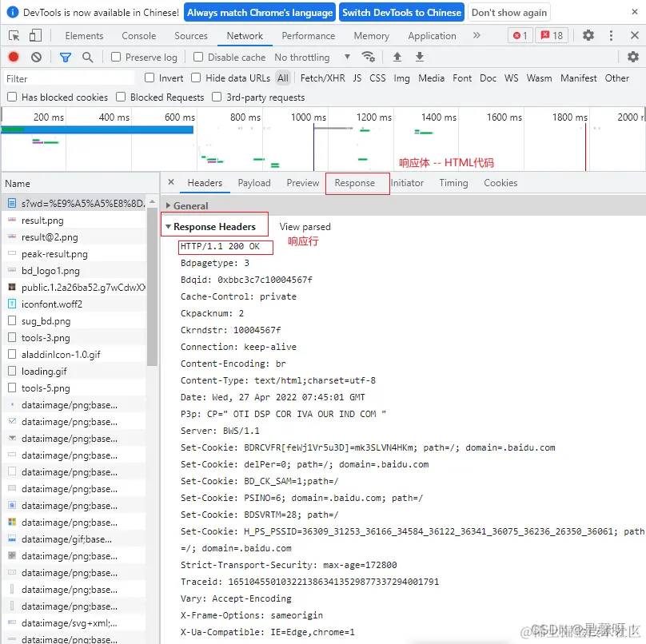The width and height of the screenshot is (646, 644).
Task: Open the No throttling dropdown
Action: 313,58
